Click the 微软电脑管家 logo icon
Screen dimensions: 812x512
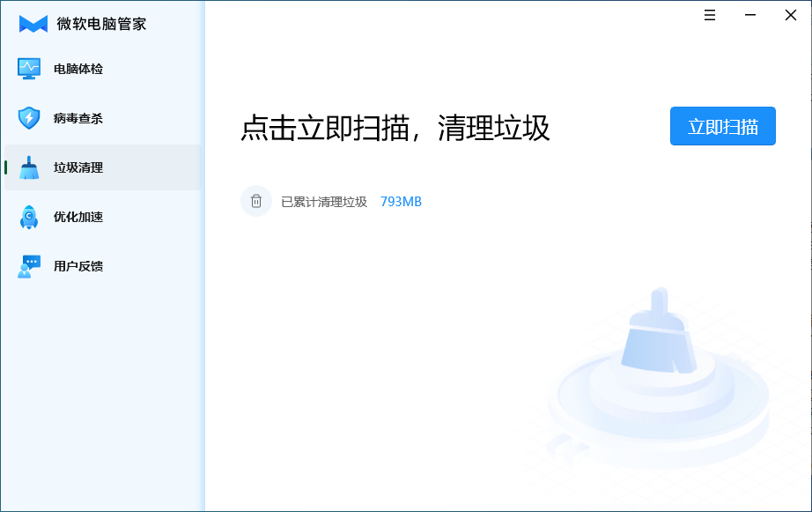point(33,24)
